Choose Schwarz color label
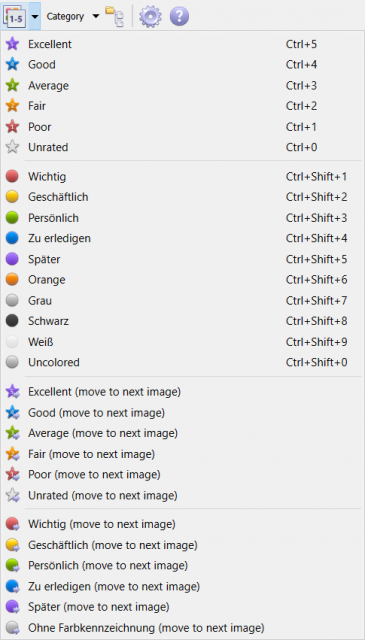This screenshot has width=365, height=640. point(182,321)
